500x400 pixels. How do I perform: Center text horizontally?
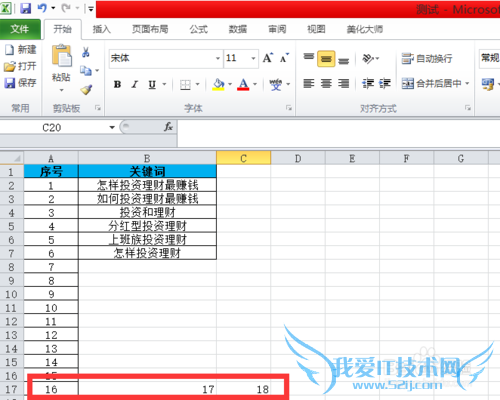[x=326, y=83]
